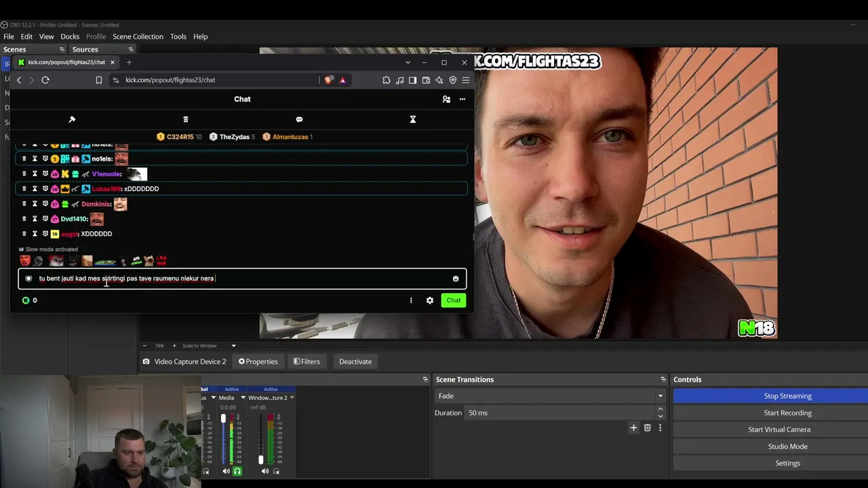Open the Scale to Window preview dropdown
This screenshot has width=868, height=488.
233,346
